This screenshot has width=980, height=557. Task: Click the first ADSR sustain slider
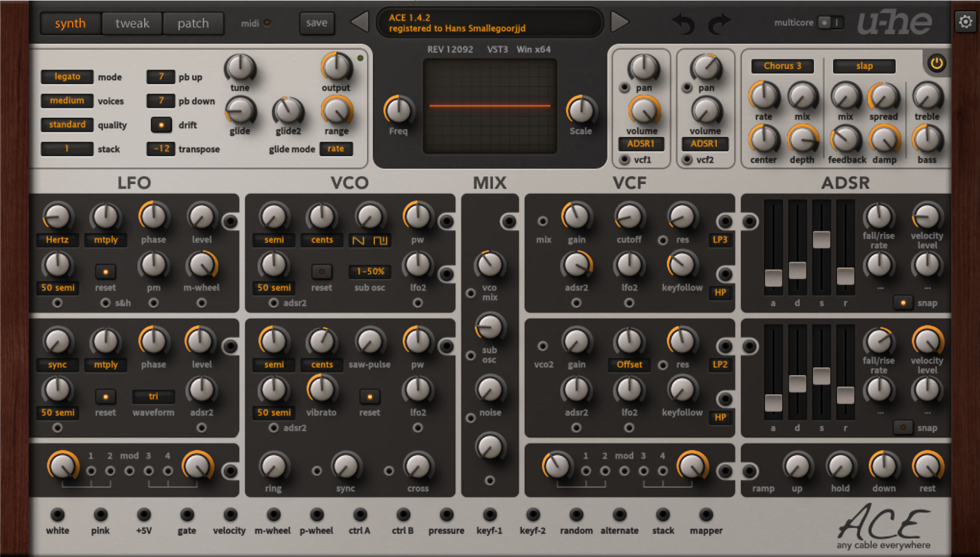click(821, 240)
